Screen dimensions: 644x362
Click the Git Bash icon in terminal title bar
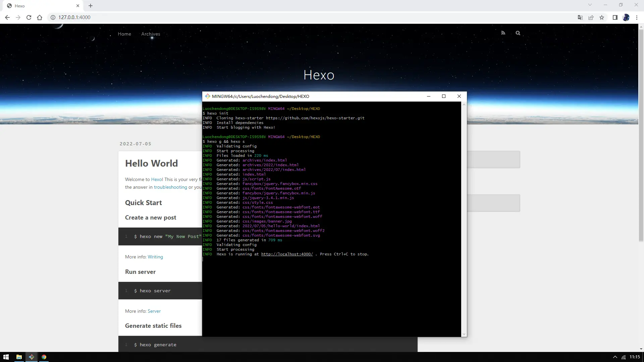tap(208, 96)
